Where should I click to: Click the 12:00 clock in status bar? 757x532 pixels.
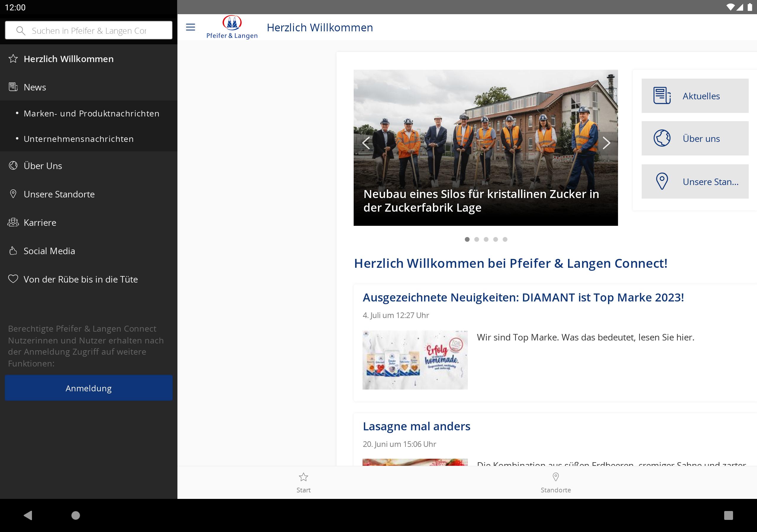pos(15,7)
